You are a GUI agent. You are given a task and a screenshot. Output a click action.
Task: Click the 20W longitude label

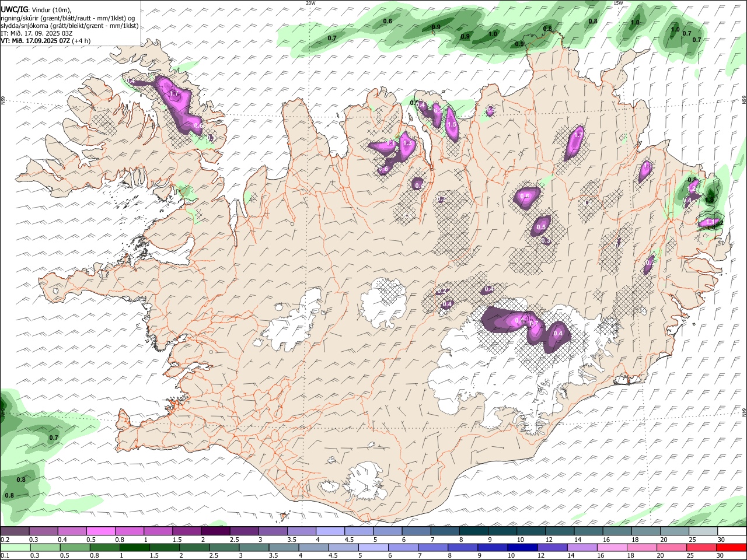click(x=310, y=3)
